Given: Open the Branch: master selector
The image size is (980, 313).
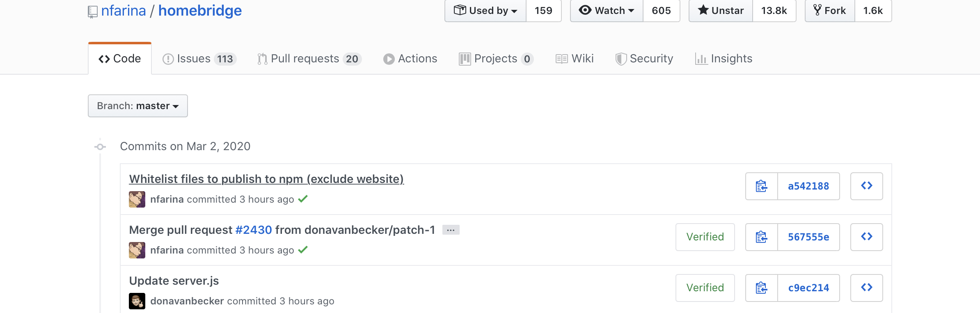Looking at the screenshot, I should pyautogui.click(x=137, y=106).
